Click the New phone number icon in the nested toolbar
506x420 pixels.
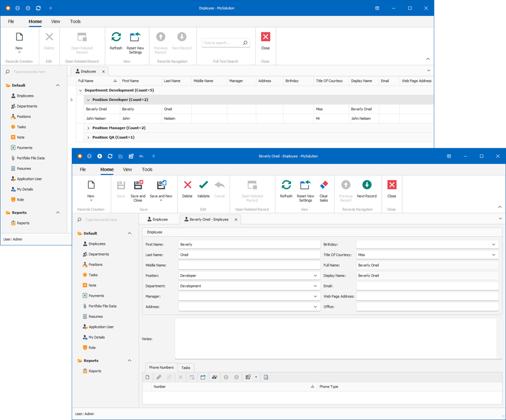148,377
